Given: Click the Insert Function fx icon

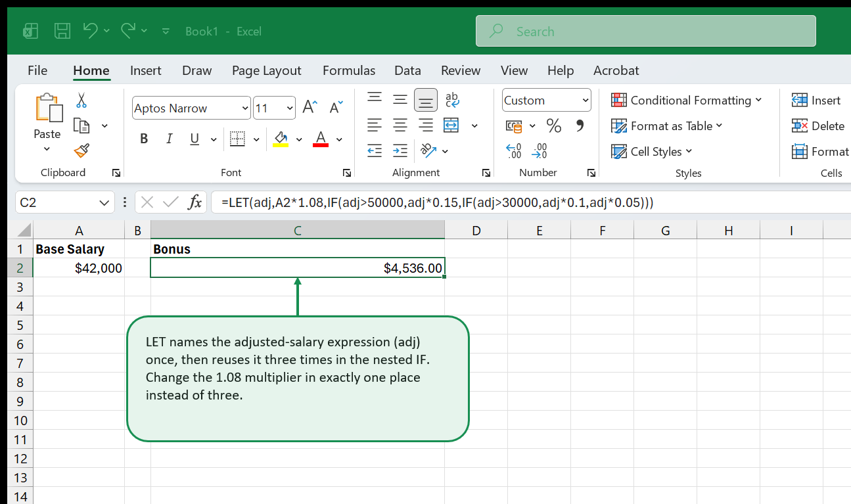Looking at the screenshot, I should pyautogui.click(x=195, y=202).
